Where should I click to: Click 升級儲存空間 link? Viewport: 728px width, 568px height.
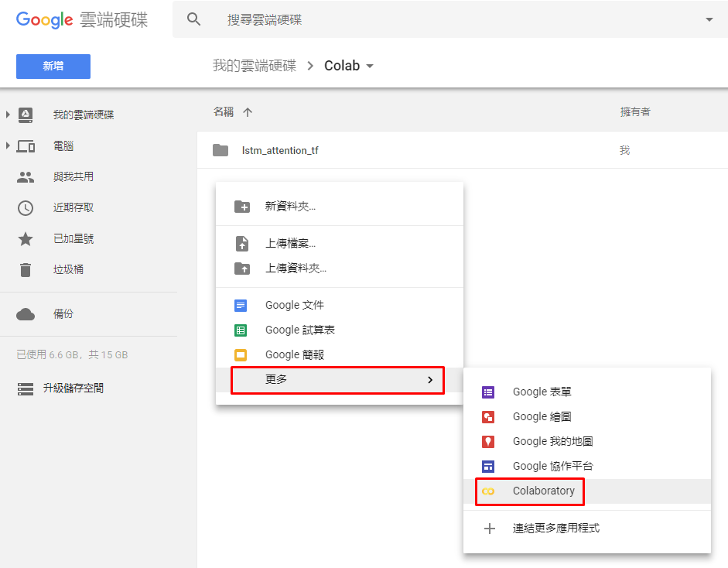pyautogui.click(x=73, y=388)
